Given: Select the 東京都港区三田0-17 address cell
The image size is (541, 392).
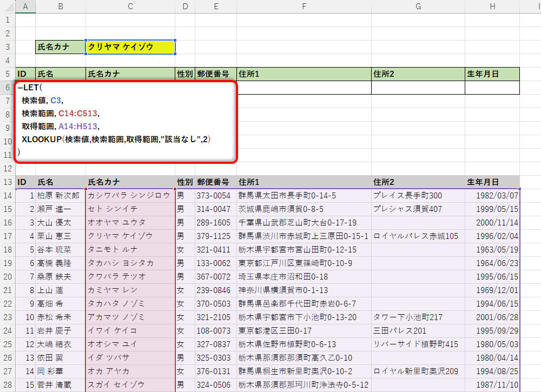Looking at the screenshot, I should click(x=304, y=330).
